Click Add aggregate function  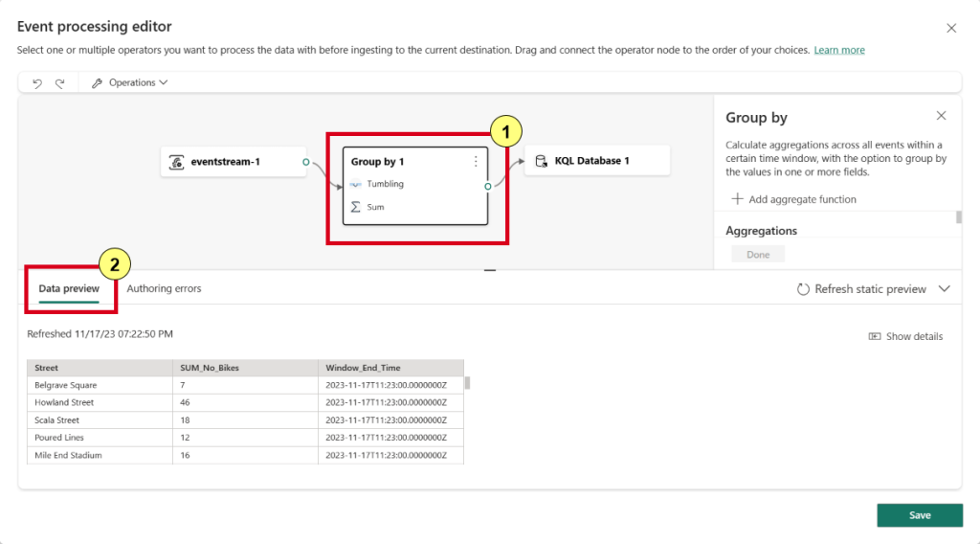[793, 199]
